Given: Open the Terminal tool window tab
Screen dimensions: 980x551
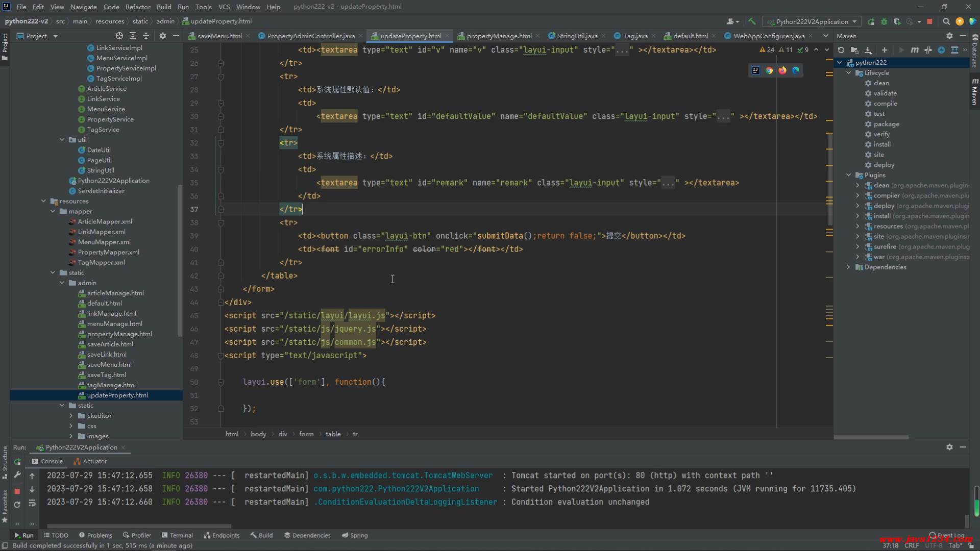Looking at the screenshot, I should tap(177, 535).
